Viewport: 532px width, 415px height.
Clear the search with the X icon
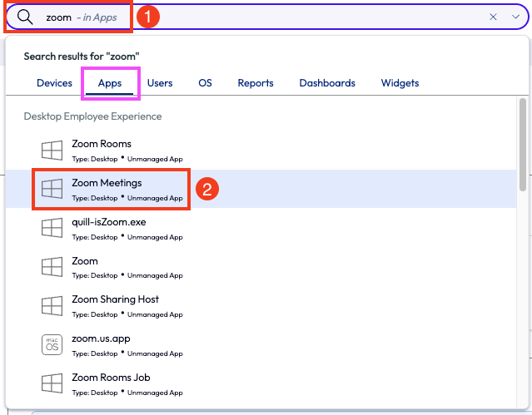[x=493, y=17]
